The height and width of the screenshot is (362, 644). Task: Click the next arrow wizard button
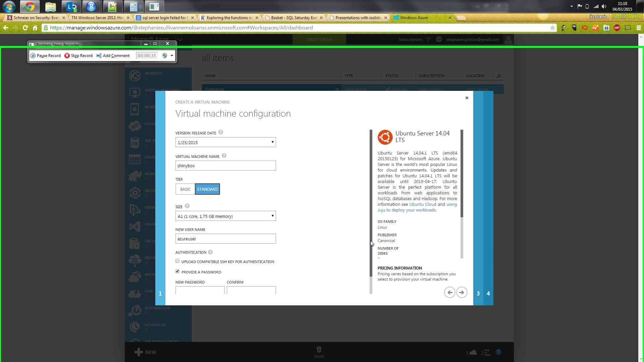[x=462, y=292]
